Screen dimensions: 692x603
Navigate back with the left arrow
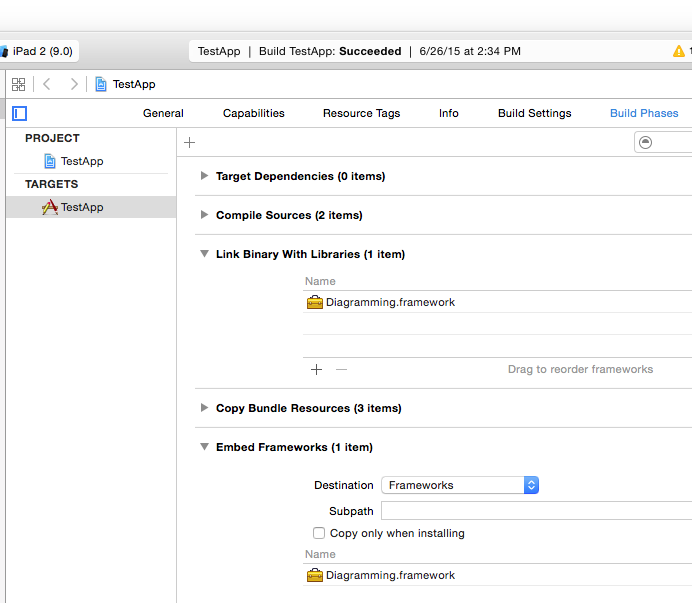pyautogui.click(x=46, y=84)
